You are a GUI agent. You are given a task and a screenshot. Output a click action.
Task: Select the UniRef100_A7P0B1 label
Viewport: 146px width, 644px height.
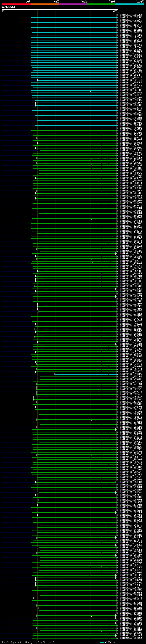click(131, 35)
